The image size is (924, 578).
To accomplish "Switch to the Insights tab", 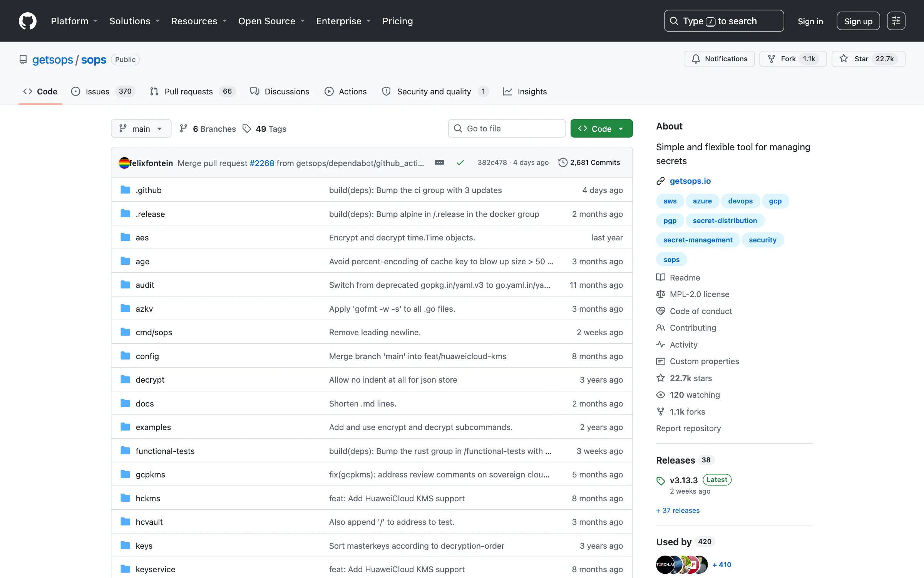I will point(525,91).
